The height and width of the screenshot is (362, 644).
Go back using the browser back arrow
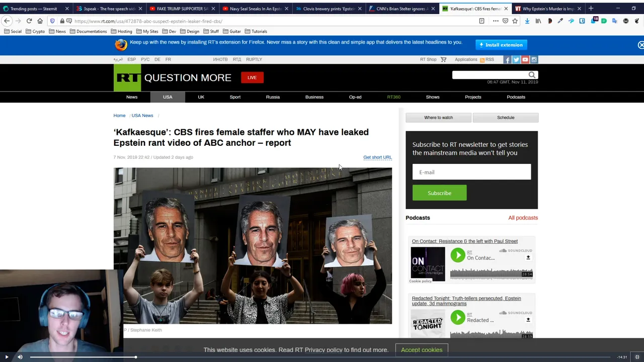[7, 21]
